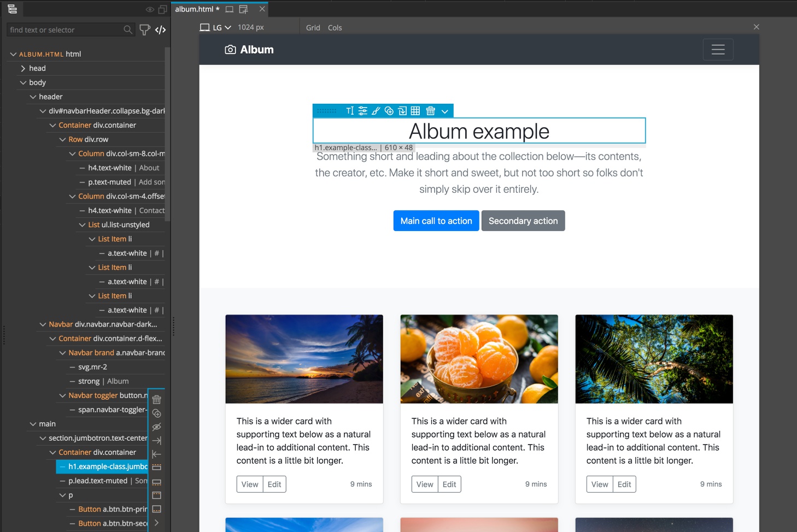Collapse the body node

[x=23, y=82]
